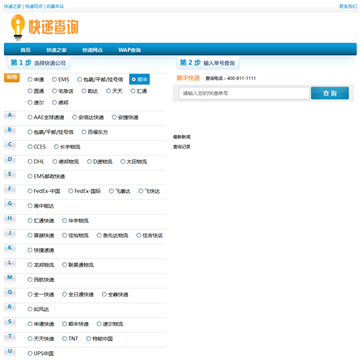Click the 最新新闻 text

pyautogui.click(x=182, y=137)
